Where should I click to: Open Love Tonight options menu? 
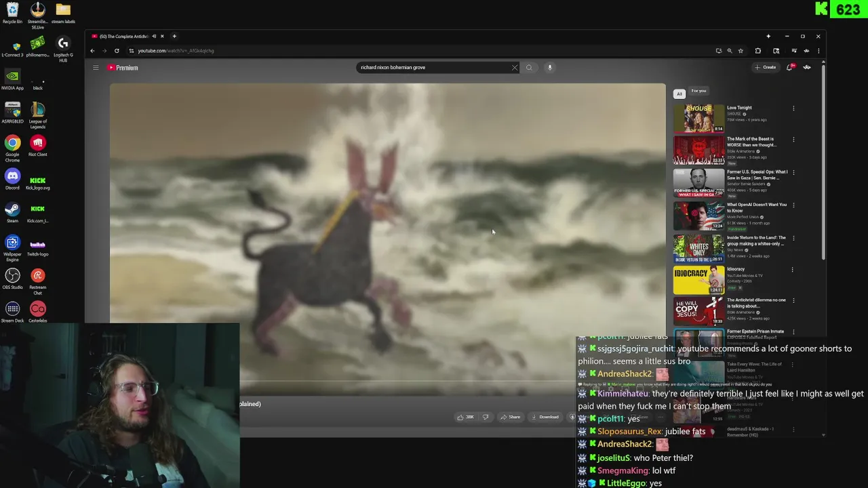(x=793, y=108)
